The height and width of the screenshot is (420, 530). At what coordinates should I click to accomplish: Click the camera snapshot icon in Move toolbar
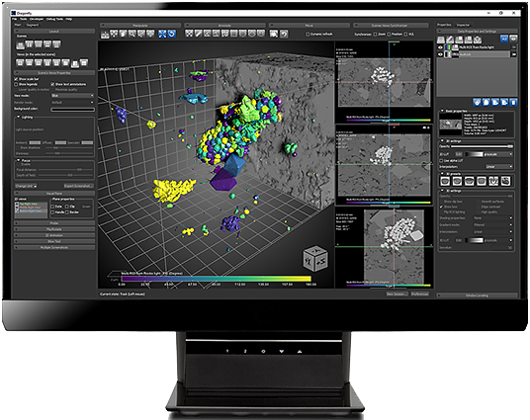click(x=274, y=34)
